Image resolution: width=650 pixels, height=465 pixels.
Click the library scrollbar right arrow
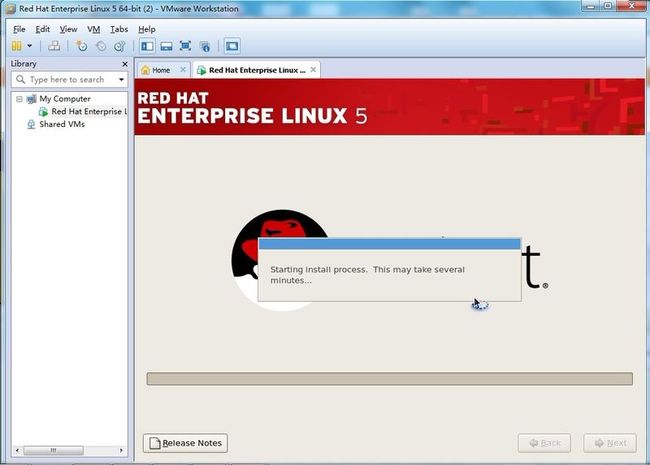tap(121, 450)
